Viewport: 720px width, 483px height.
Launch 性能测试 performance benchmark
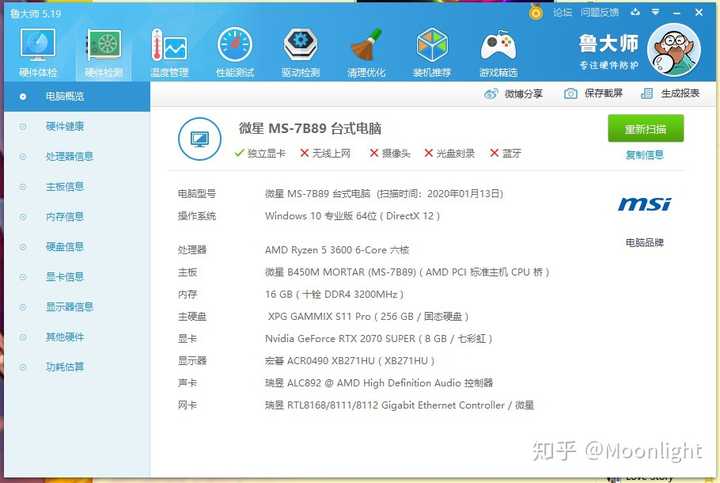pos(235,52)
